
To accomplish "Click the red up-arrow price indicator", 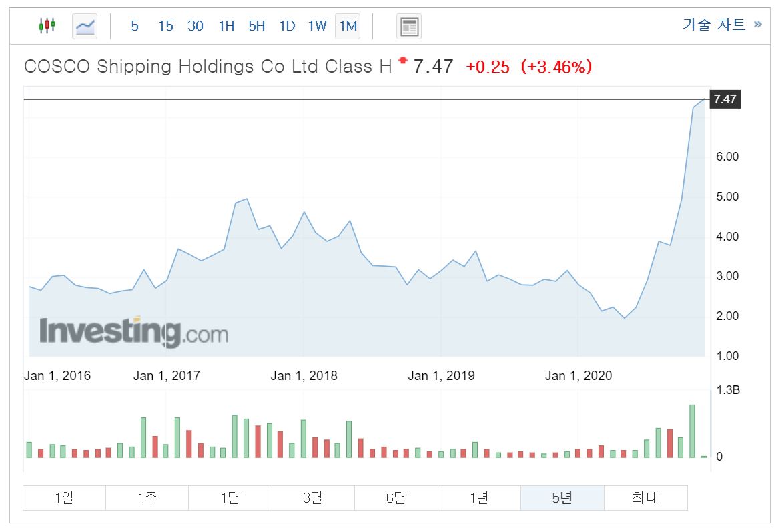I will (x=403, y=60).
